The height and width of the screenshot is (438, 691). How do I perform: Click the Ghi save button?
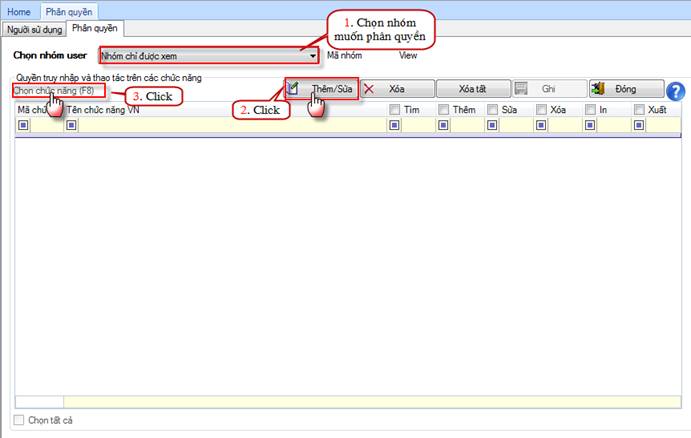(550, 89)
